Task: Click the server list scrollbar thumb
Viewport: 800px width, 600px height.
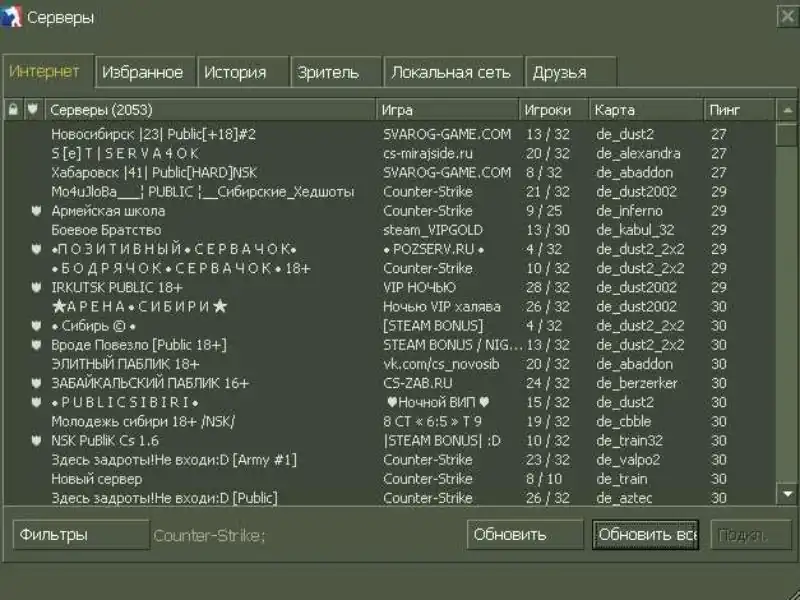Action: tap(787, 134)
